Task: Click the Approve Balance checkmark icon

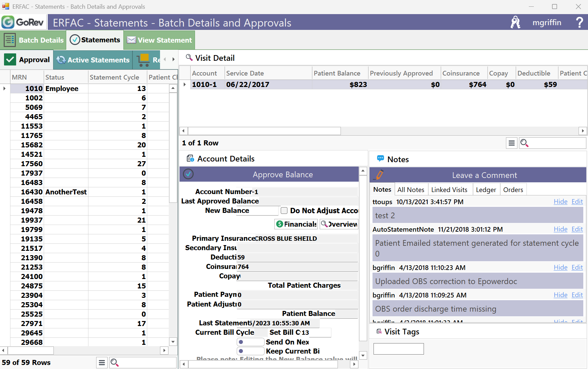Action: pos(188,174)
